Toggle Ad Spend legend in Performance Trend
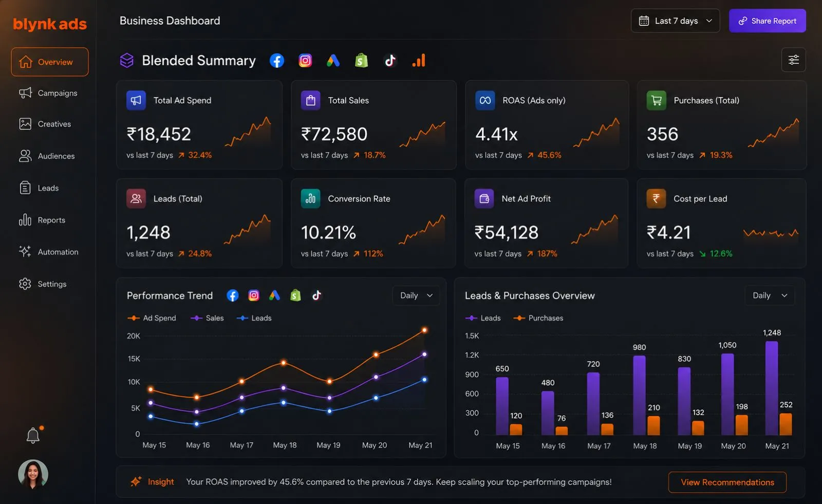This screenshot has width=822, height=504. (152, 318)
